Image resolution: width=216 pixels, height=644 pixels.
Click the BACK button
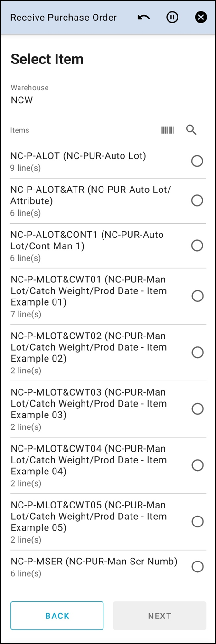tap(57, 616)
